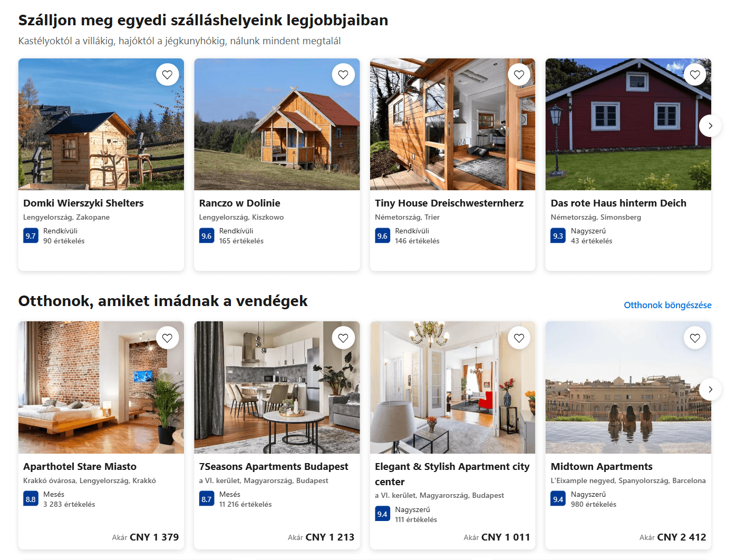Open Tiny House Dreischwesternherz photo
The width and height of the screenshot is (736, 560).
click(x=452, y=124)
